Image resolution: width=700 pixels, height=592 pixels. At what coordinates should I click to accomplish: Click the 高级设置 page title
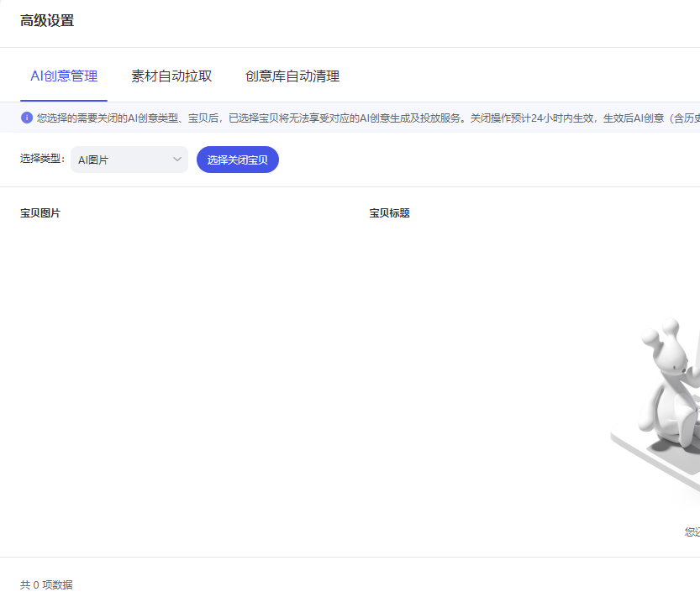(47, 21)
